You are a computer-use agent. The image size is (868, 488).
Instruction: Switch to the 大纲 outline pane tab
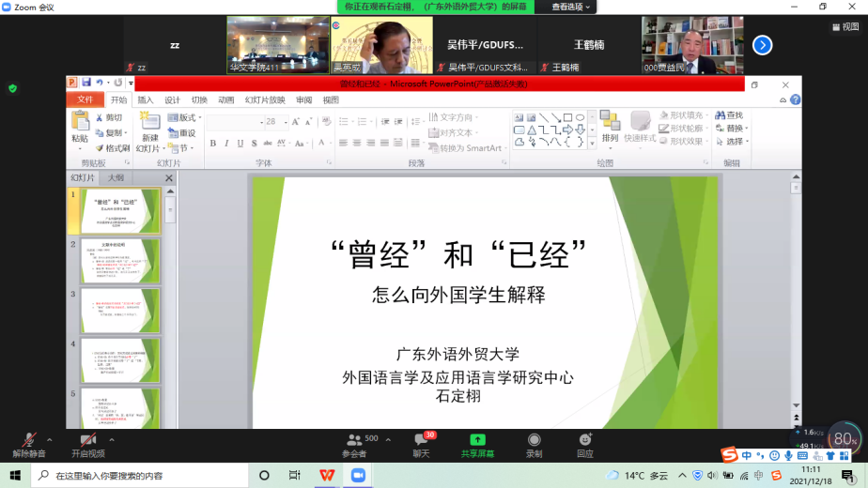(116, 177)
